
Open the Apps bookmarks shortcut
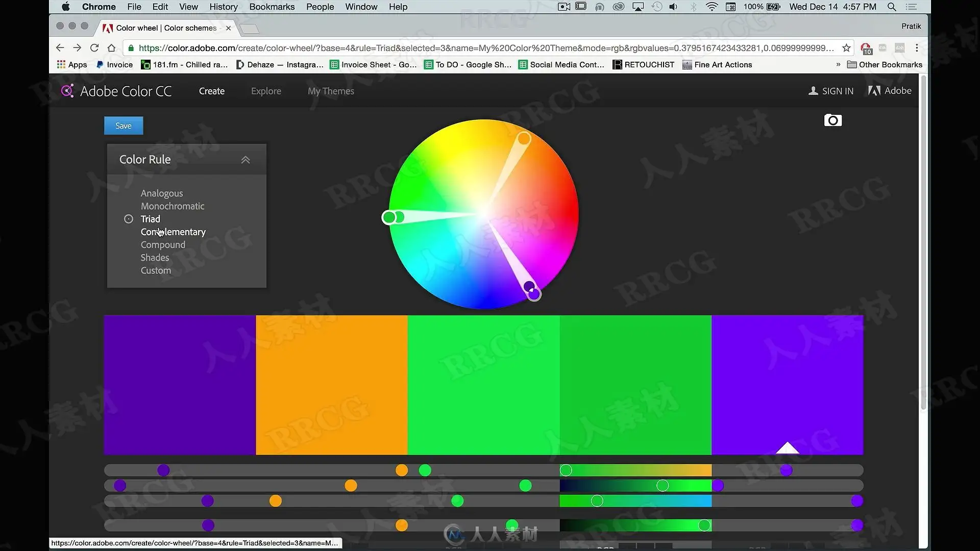72,65
